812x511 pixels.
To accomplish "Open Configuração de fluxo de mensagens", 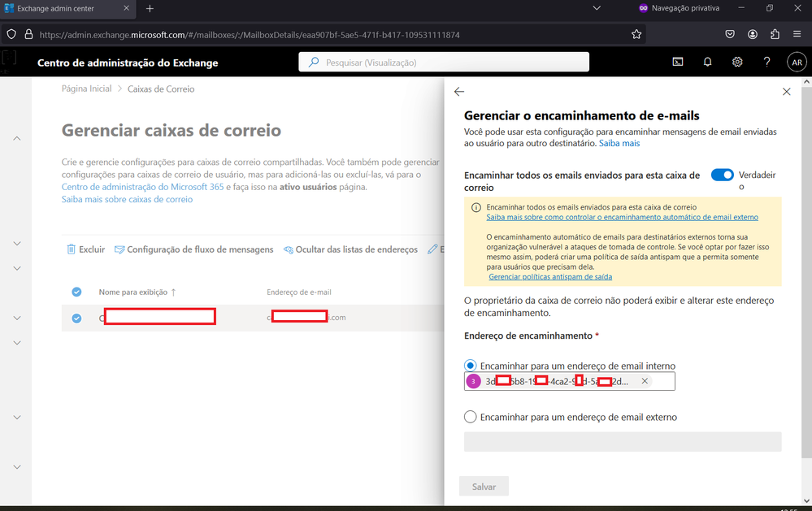I will tap(193, 249).
